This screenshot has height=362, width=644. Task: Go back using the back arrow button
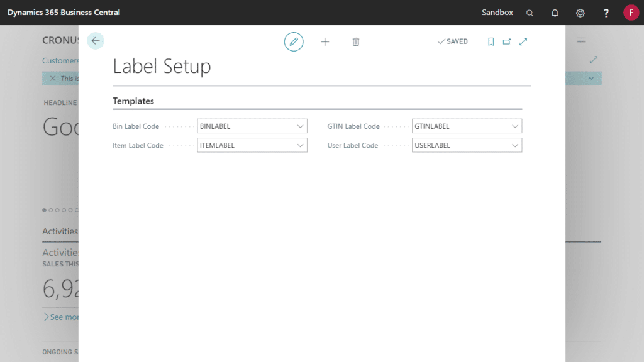[95, 40]
